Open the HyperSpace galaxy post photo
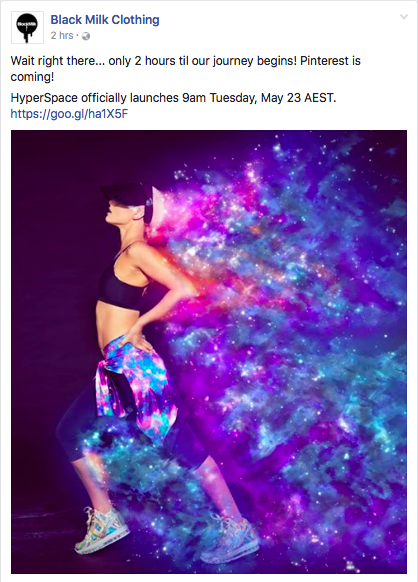The width and height of the screenshot is (418, 582). point(209,352)
